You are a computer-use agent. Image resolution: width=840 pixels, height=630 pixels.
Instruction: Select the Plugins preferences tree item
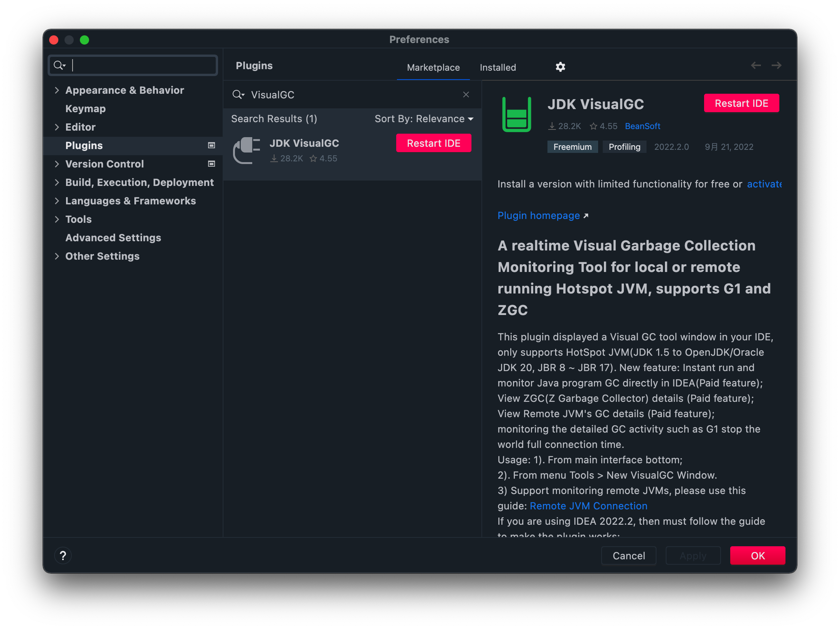84,145
